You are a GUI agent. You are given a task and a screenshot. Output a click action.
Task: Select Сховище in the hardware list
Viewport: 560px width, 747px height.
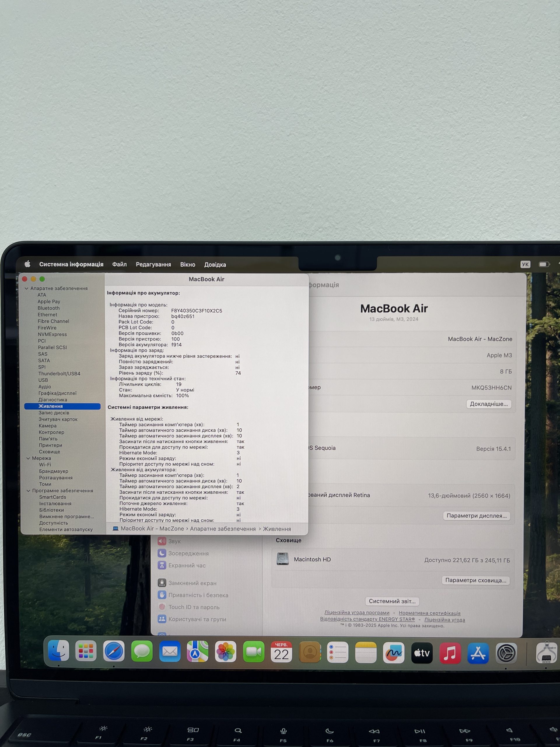[49, 452]
